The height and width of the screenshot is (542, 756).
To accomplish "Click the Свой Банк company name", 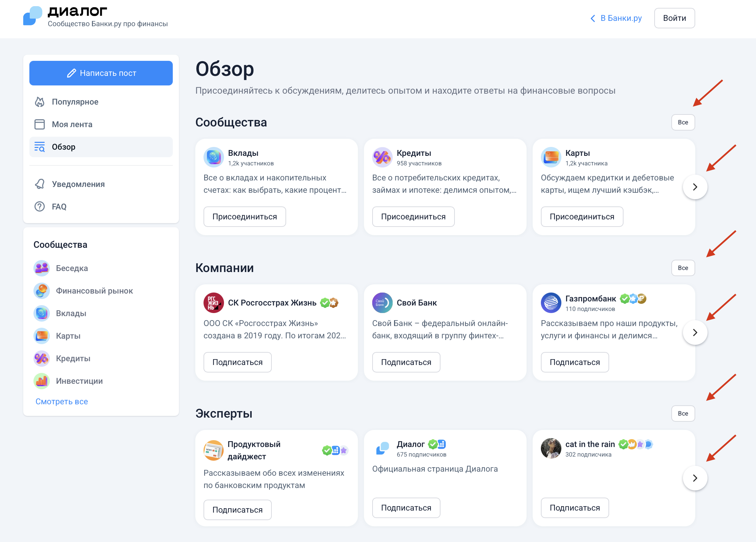I will (x=417, y=303).
